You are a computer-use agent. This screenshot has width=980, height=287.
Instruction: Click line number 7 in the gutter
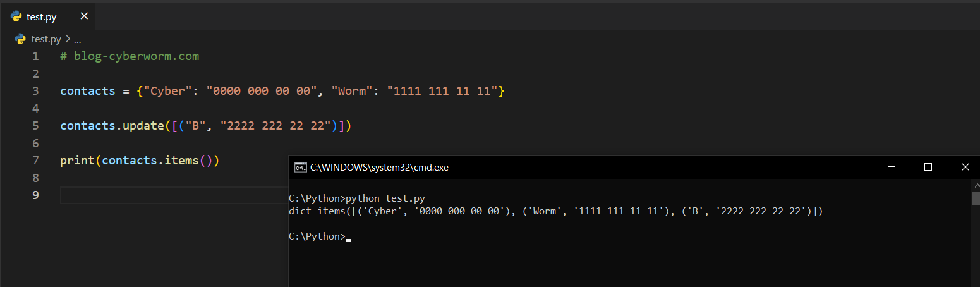tap(35, 161)
